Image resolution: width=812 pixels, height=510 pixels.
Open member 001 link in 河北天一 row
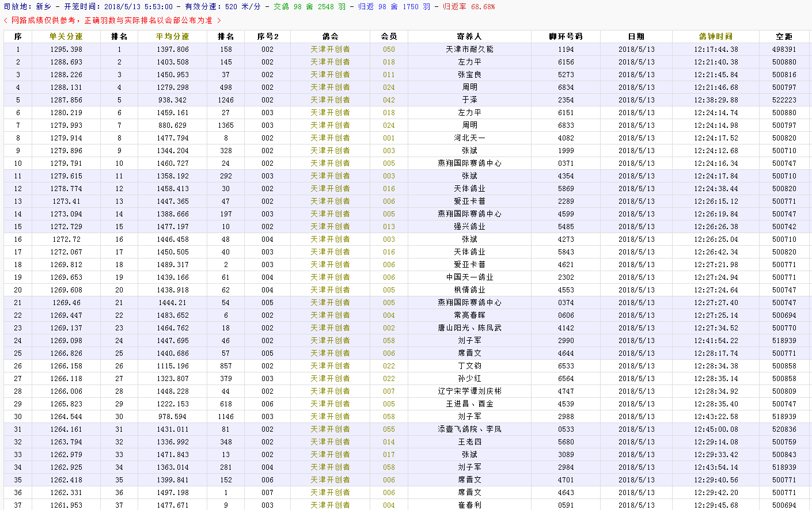tap(389, 138)
